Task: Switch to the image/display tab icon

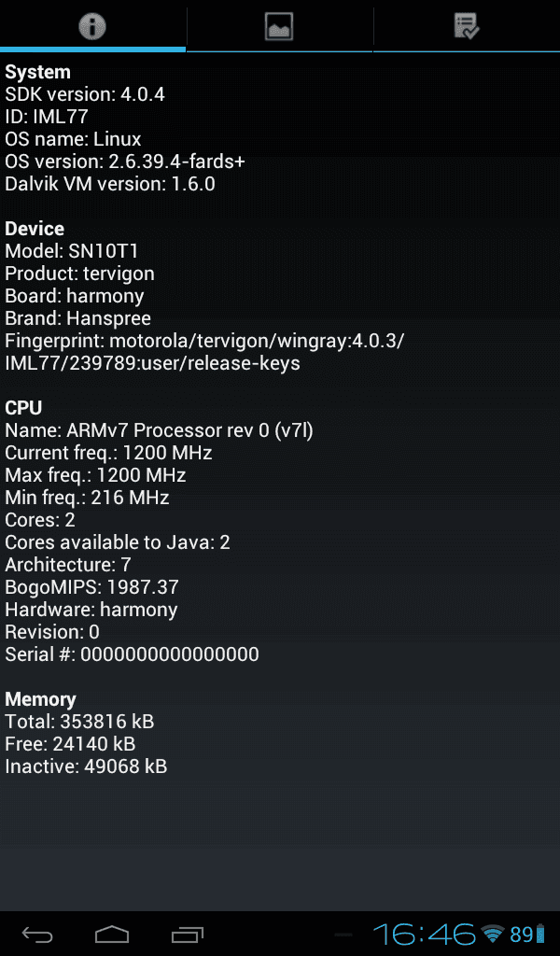Action: coord(279,27)
